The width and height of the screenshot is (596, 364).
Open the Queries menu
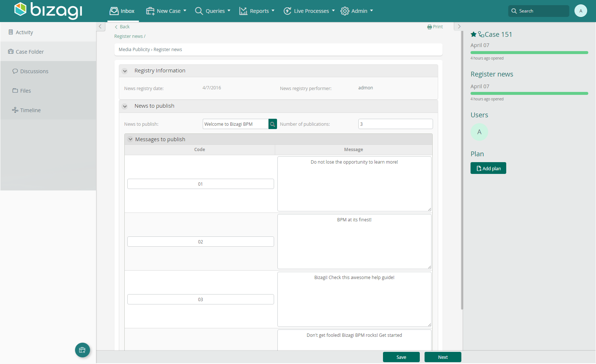(x=212, y=11)
